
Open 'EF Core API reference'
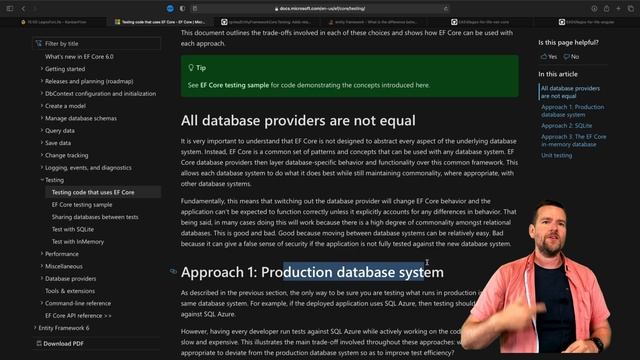[78, 316]
